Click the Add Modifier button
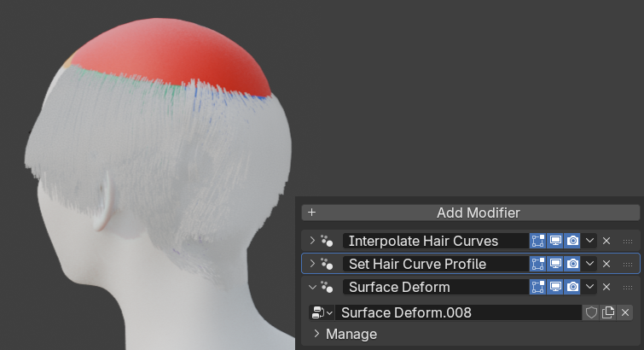 pyautogui.click(x=470, y=213)
